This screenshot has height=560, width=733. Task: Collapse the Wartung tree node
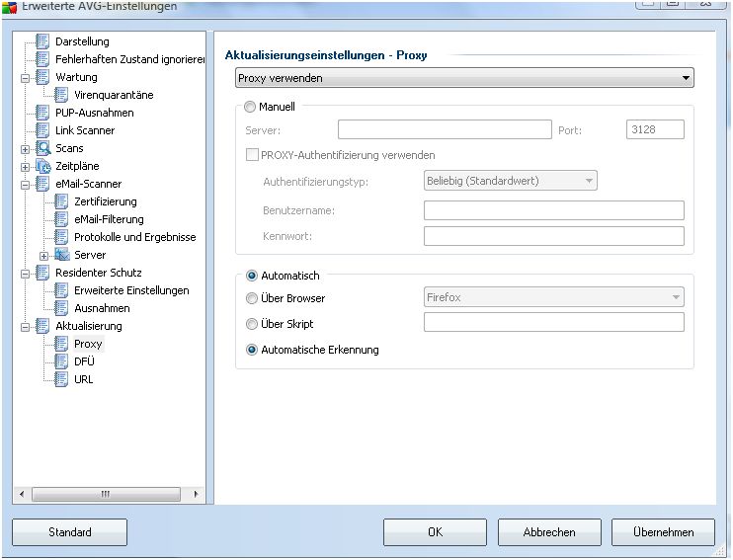(x=26, y=78)
